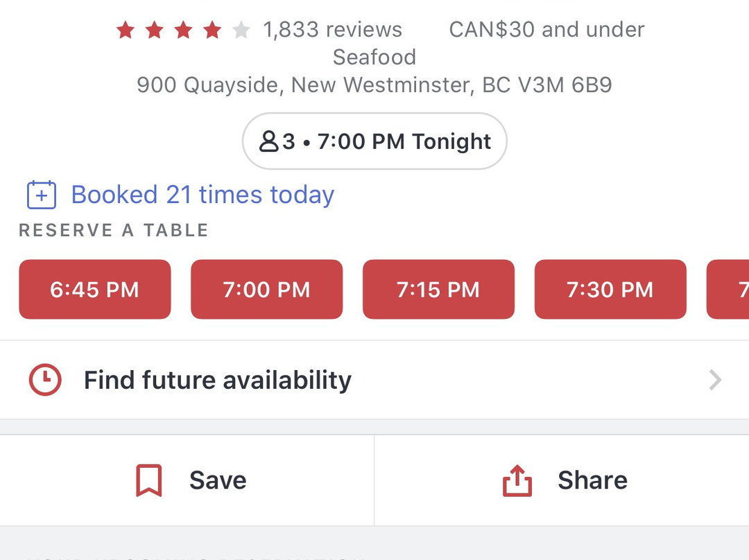Viewport: 749px width, 560px height.
Task: Tap the person icon in party selector
Action: pyautogui.click(x=269, y=141)
